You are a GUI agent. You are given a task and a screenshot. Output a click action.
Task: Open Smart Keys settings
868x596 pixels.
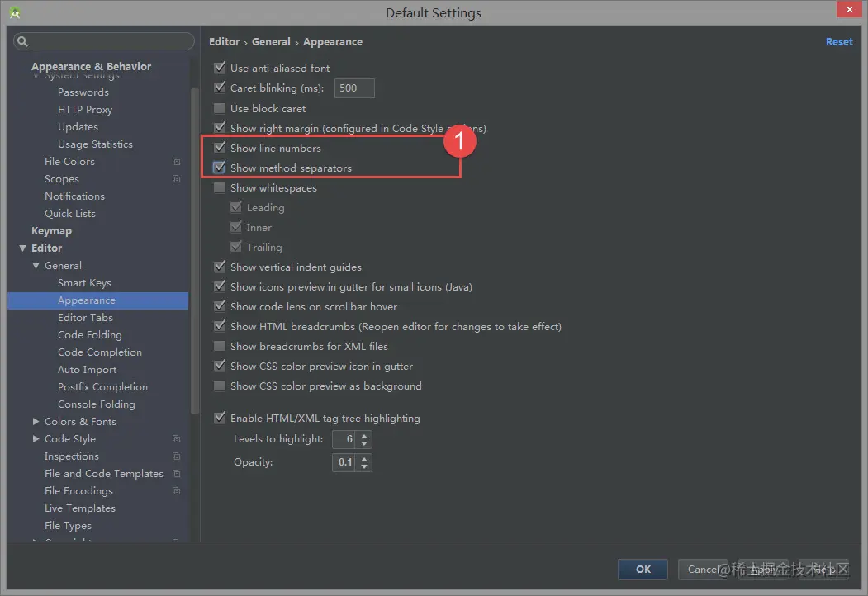pyautogui.click(x=84, y=283)
